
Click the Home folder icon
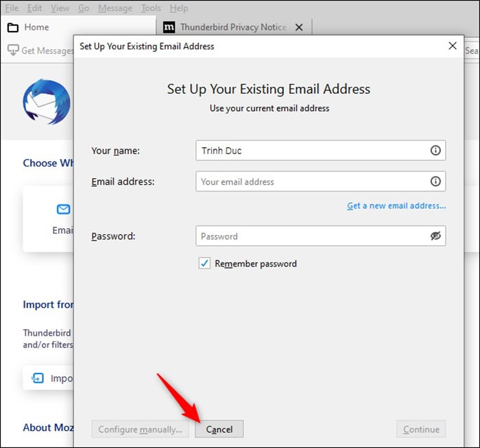13,27
